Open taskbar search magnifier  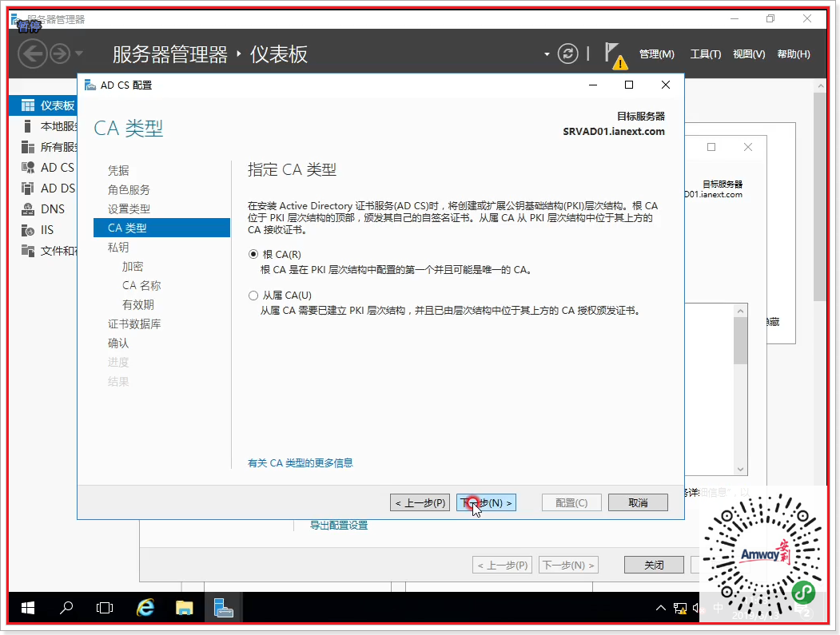click(66, 608)
